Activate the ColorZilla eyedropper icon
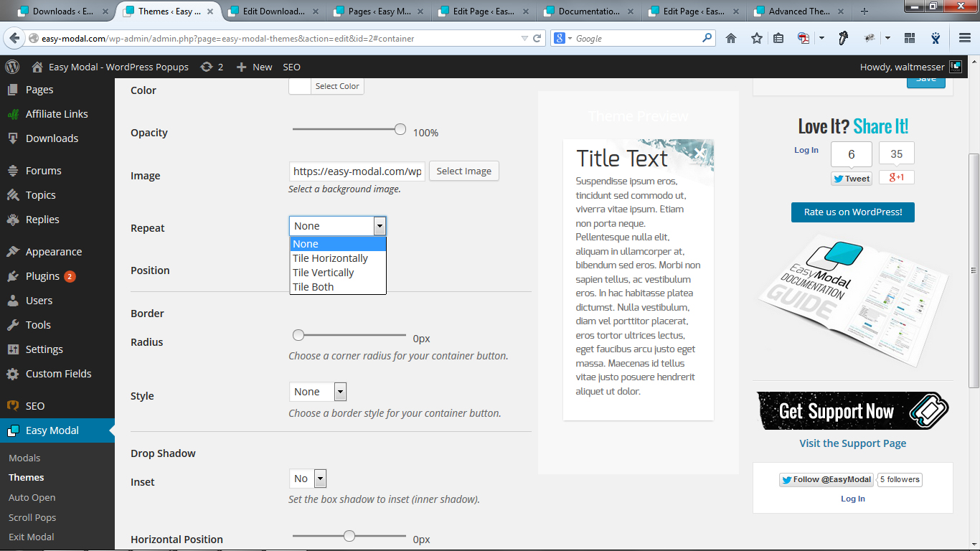This screenshot has width=980, height=551. tap(844, 39)
